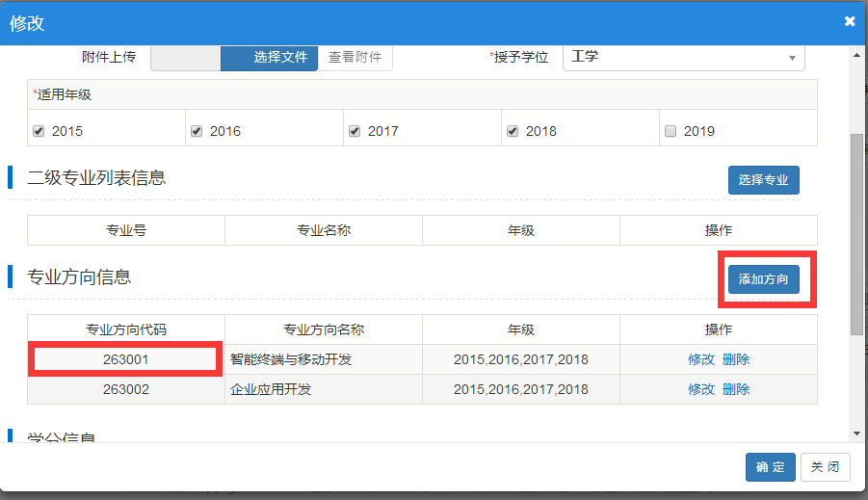Click 删除 link for 智能终端与移动开发
The width and height of the screenshot is (868, 500).
(736, 359)
